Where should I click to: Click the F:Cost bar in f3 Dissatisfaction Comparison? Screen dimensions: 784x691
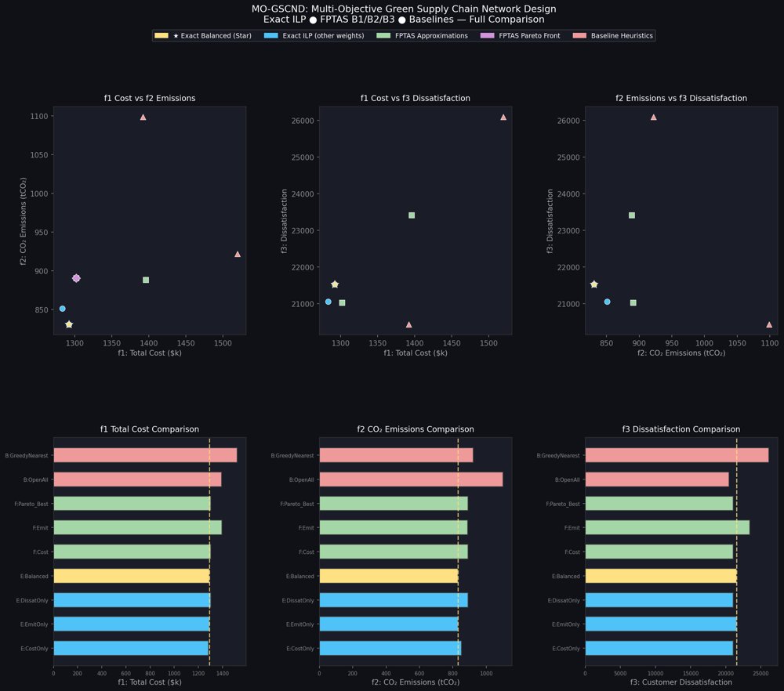659,552
